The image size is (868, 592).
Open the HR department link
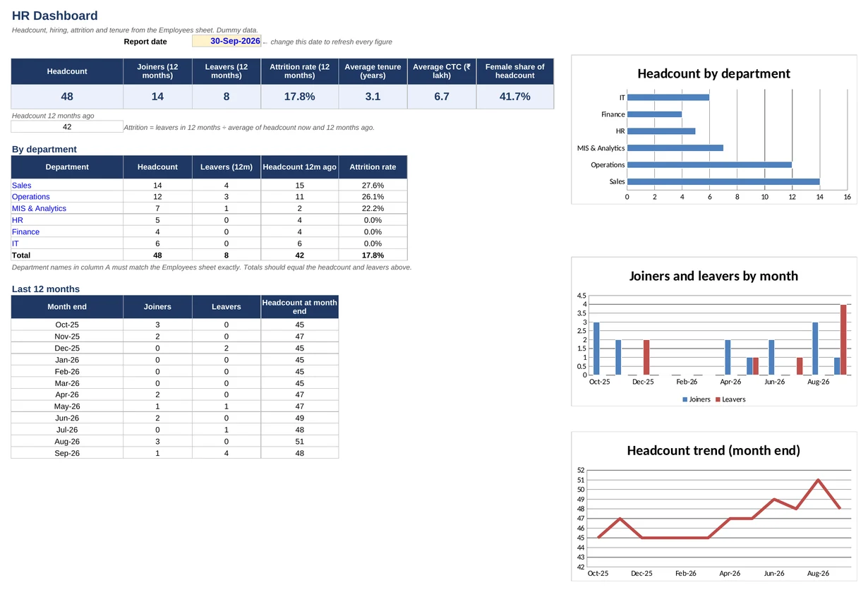18,220
